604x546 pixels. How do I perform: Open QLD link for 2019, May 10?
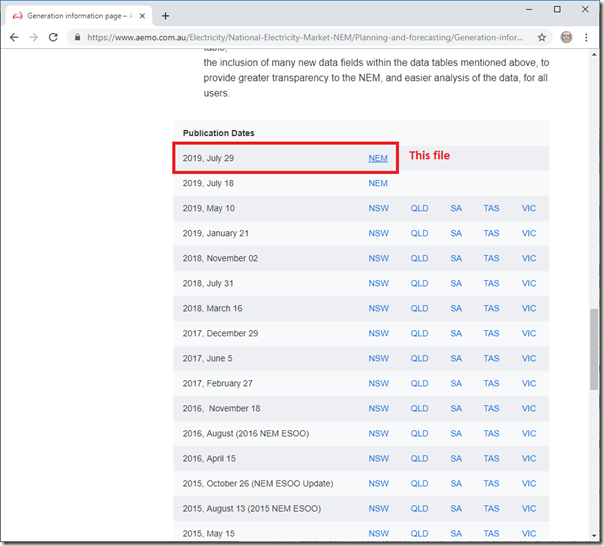[x=419, y=208]
